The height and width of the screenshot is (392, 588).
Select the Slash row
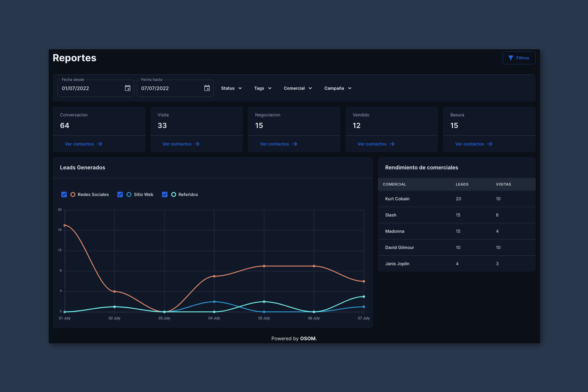click(457, 215)
